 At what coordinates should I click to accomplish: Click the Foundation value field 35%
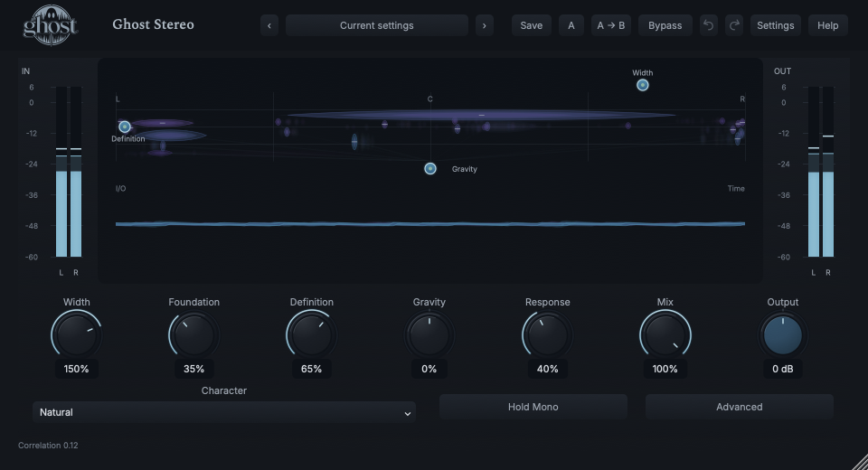(x=193, y=369)
